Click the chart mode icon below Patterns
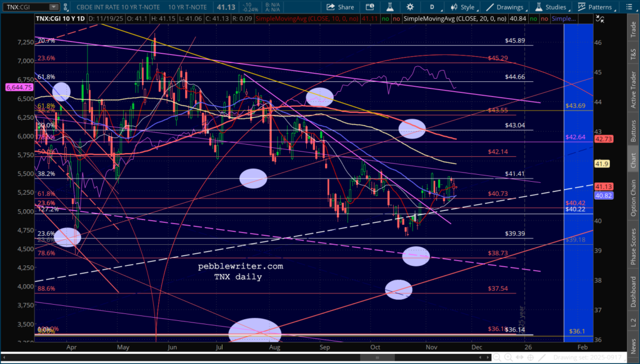The height and width of the screenshot is (364, 640). (x=600, y=18)
